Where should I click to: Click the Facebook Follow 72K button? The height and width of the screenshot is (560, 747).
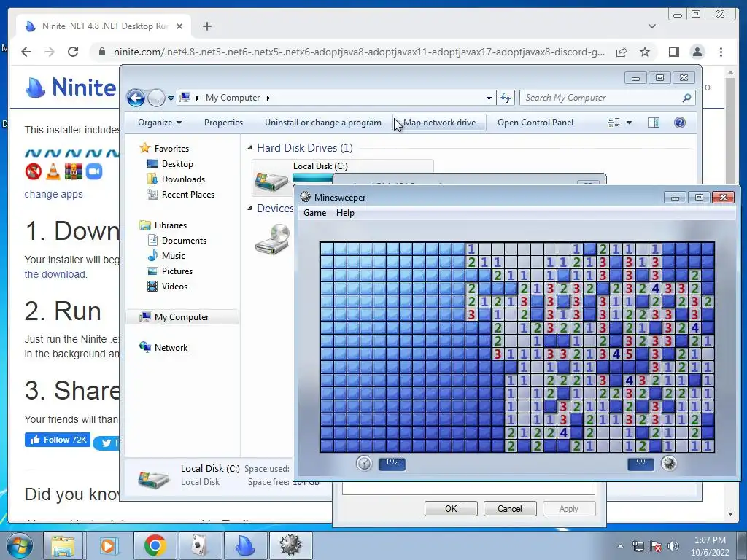point(58,440)
